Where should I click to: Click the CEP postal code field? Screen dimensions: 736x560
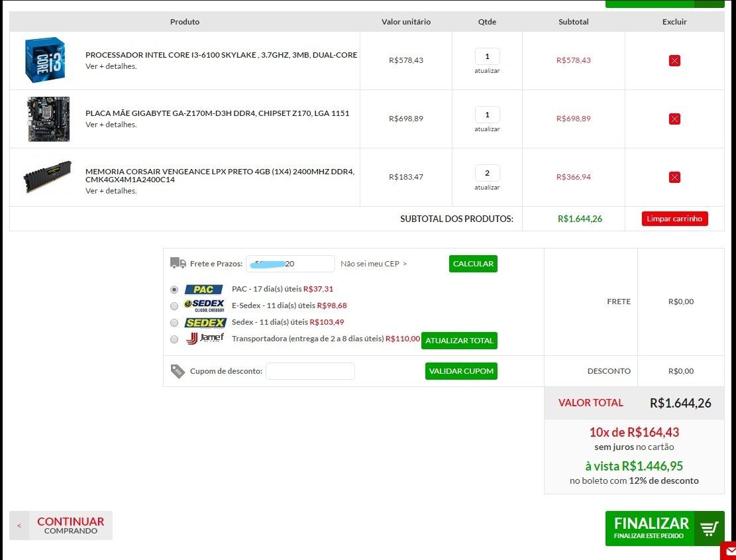tap(291, 264)
